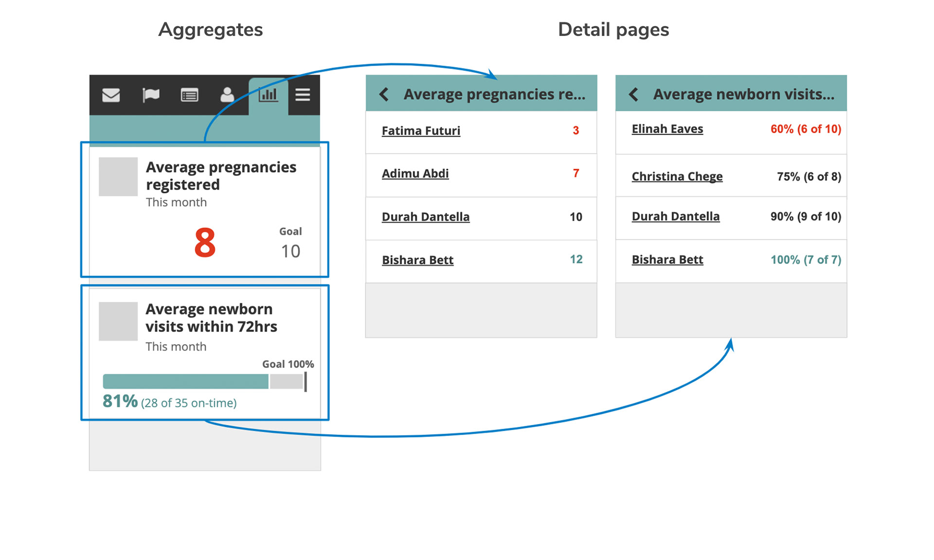Select Durah Dantella in pregnancies list
934x560 pixels.
tap(425, 217)
